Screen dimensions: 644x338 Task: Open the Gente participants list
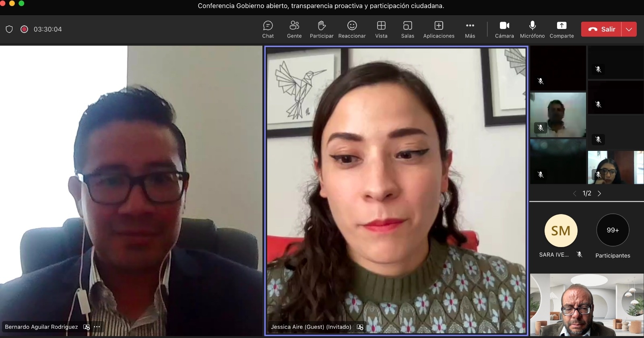pos(294,30)
